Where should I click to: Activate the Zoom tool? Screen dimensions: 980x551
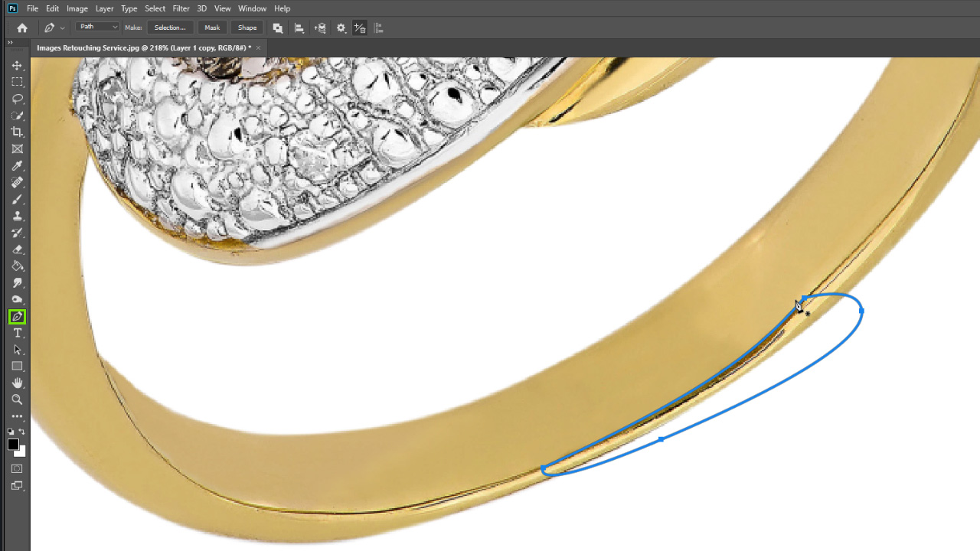pos(17,399)
